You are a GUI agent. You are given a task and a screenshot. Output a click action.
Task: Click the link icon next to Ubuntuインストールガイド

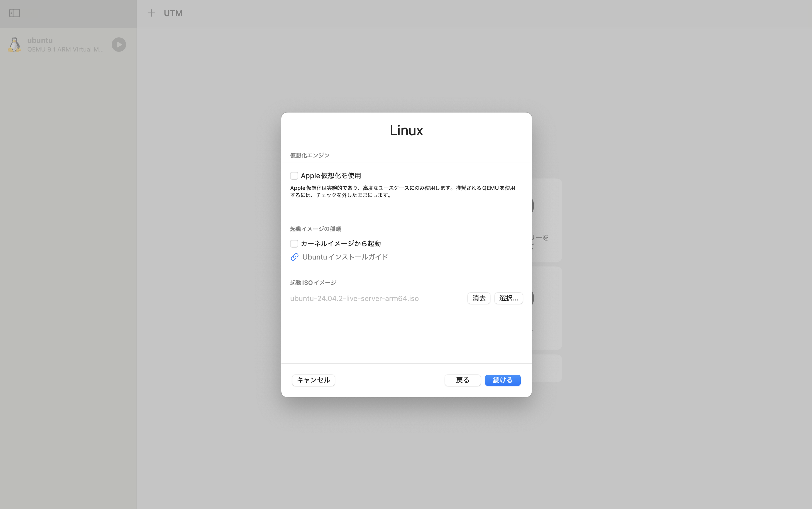point(294,256)
